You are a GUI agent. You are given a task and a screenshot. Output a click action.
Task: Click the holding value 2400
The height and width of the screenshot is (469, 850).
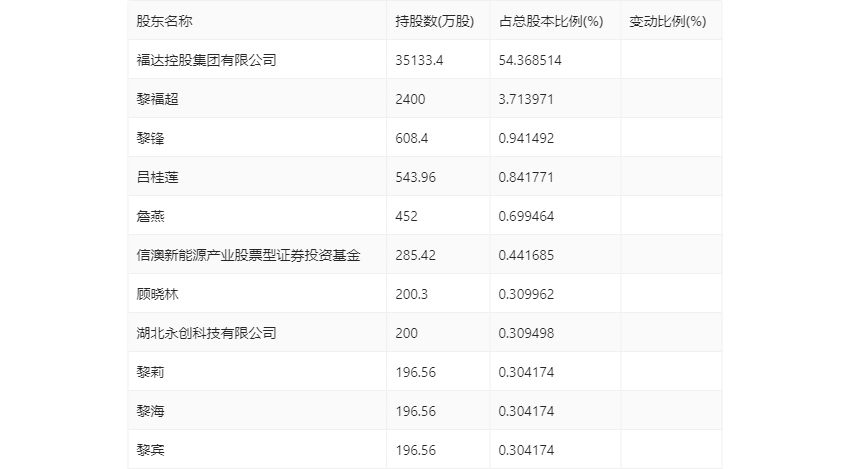click(x=410, y=99)
